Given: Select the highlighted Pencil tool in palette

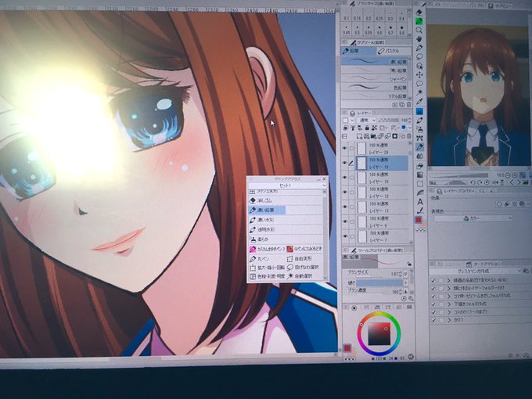Looking at the screenshot, I should (x=419, y=147).
